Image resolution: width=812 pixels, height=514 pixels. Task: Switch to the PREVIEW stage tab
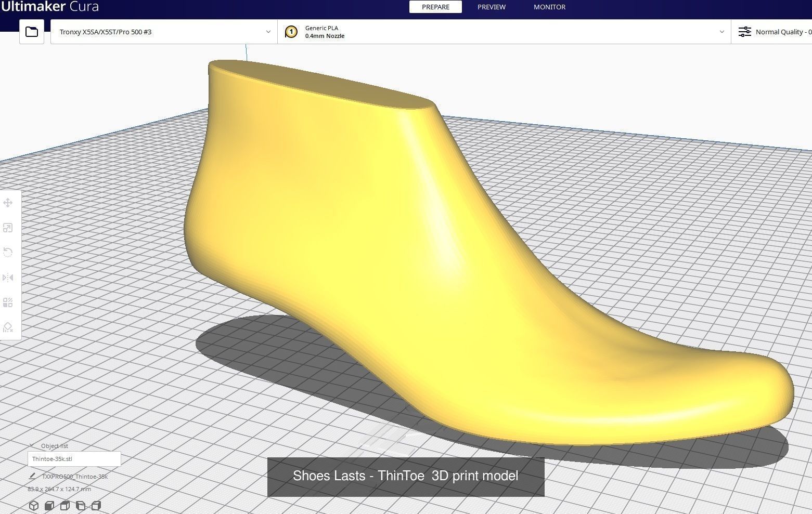pyautogui.click(x=492, y=7)
